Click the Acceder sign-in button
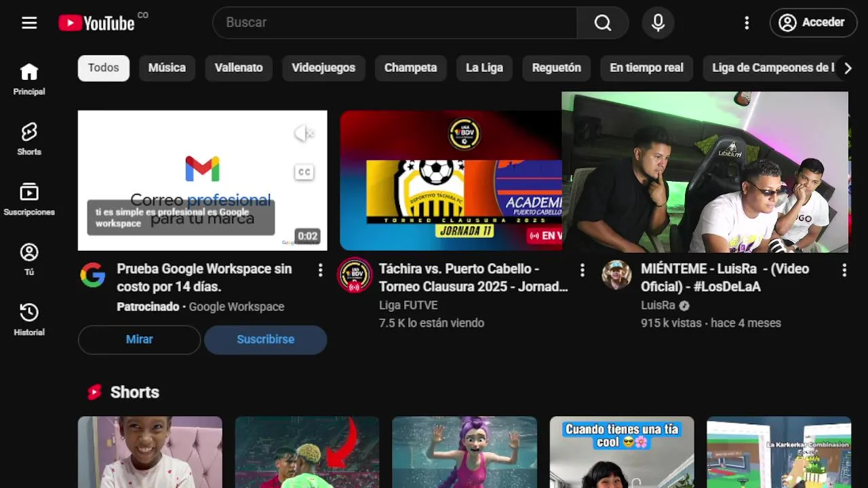868x488 pixels. [814, 22]
